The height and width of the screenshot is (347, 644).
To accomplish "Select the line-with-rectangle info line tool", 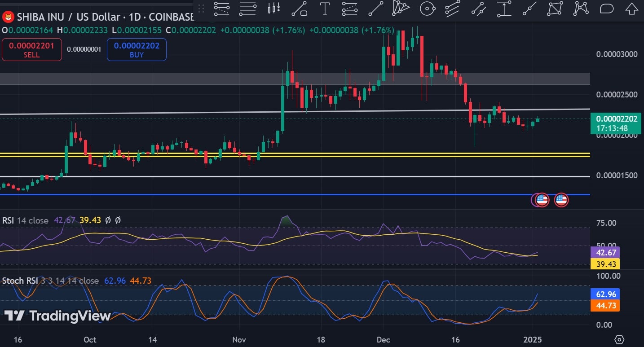I will coord(299,8).
